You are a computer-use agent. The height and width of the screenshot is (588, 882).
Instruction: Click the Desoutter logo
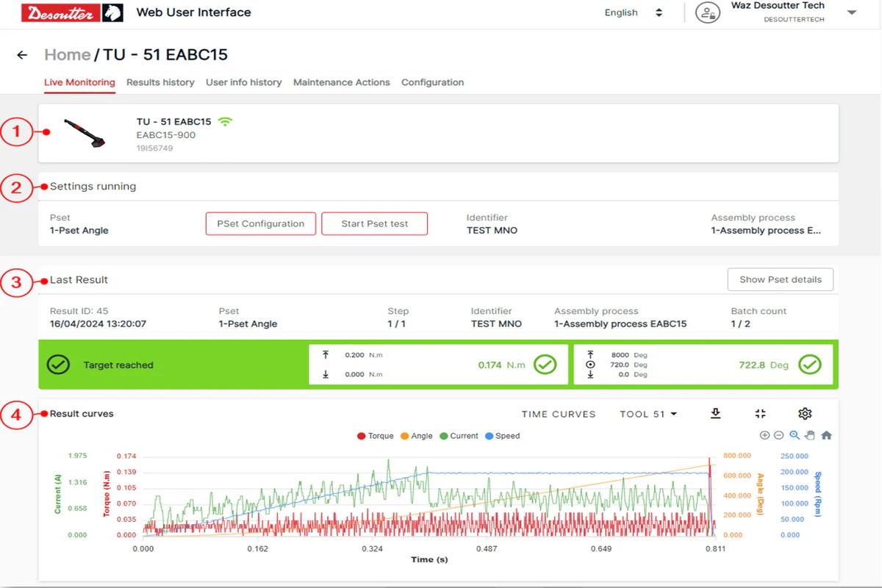click(73, 12)
